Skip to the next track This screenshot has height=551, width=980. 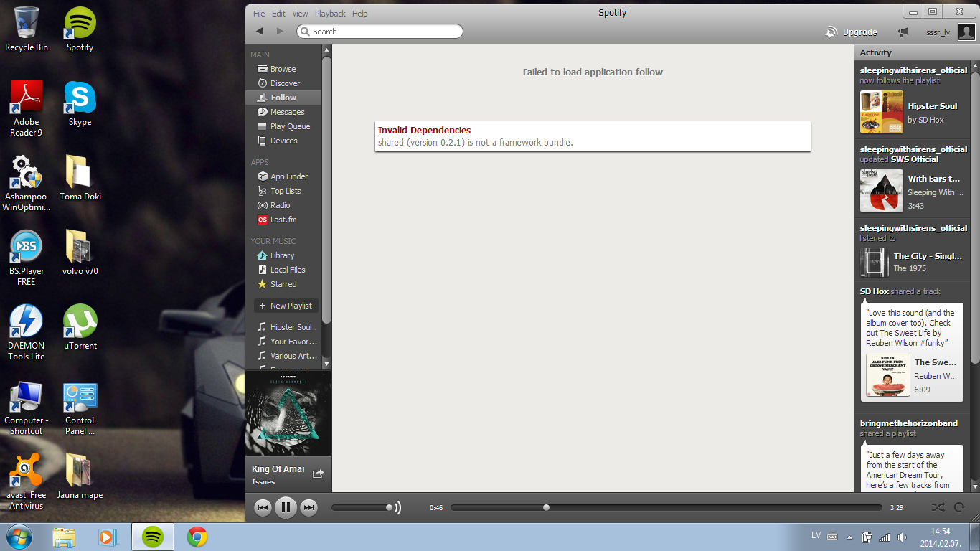[308, 508]
